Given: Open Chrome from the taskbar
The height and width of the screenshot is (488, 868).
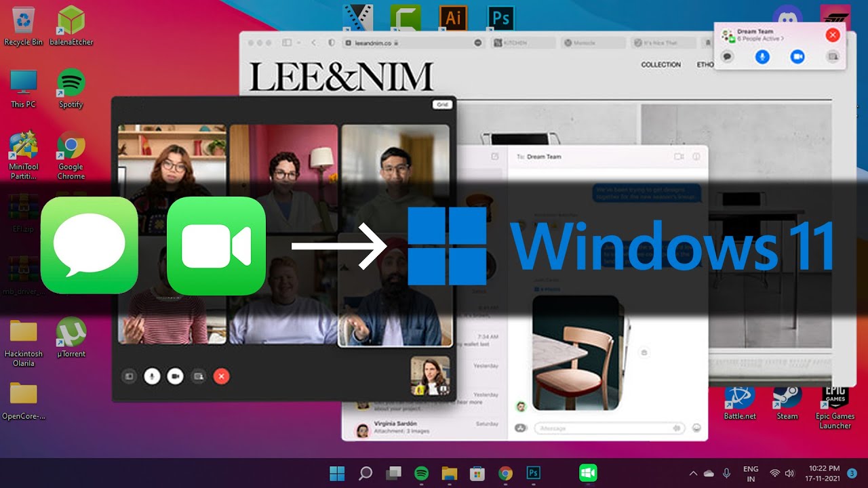Looking at the screenshot, I should (x=505, y=473).
